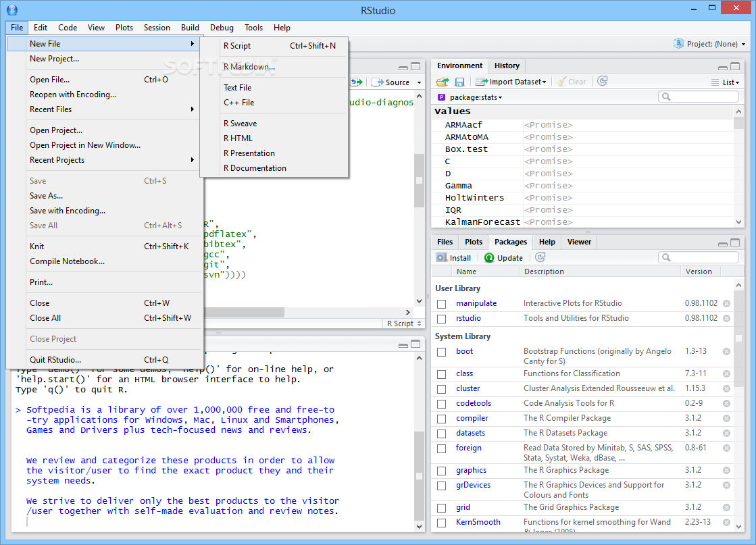756x545 pixels.
Task: Tick the class package checkbox
Action: (441, 374)
